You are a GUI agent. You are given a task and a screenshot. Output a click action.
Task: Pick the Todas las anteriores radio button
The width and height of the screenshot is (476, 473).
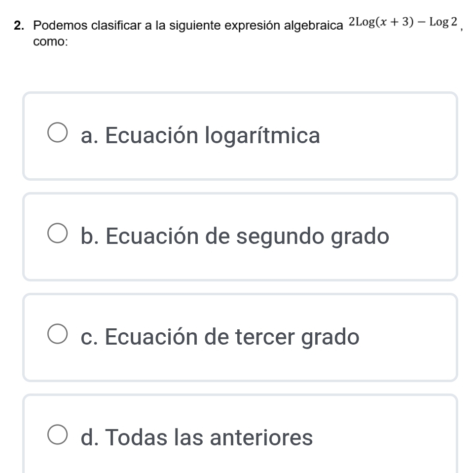tap(58, 436)
